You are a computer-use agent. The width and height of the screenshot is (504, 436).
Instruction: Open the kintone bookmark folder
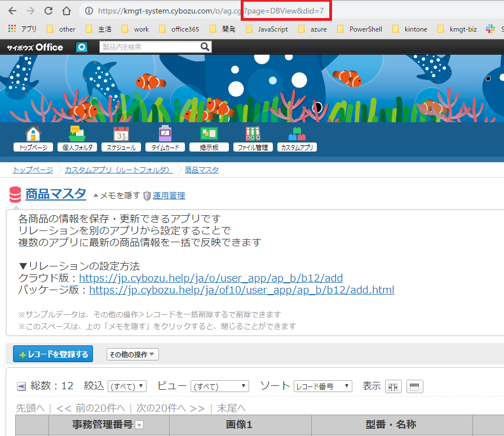410,29
